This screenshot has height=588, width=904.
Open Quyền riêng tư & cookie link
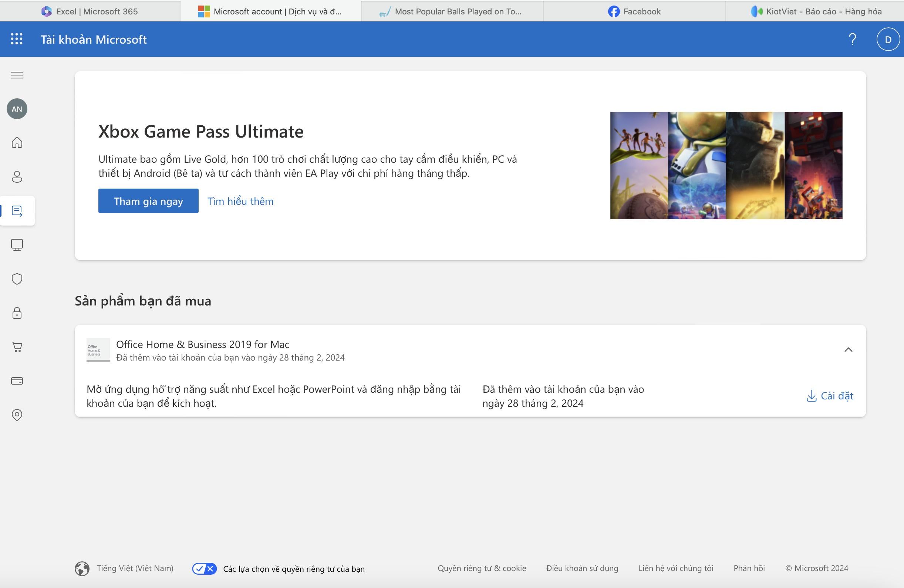click(x=482, y=568)
